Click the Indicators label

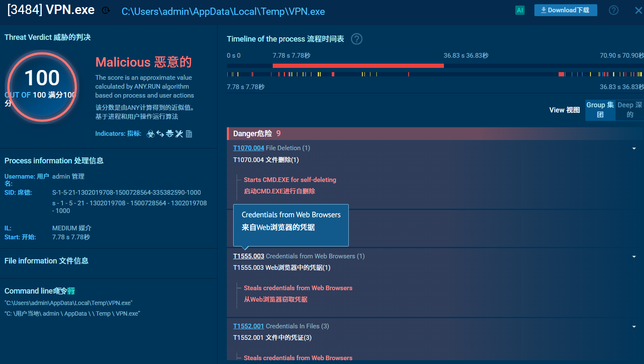point(118,134)
